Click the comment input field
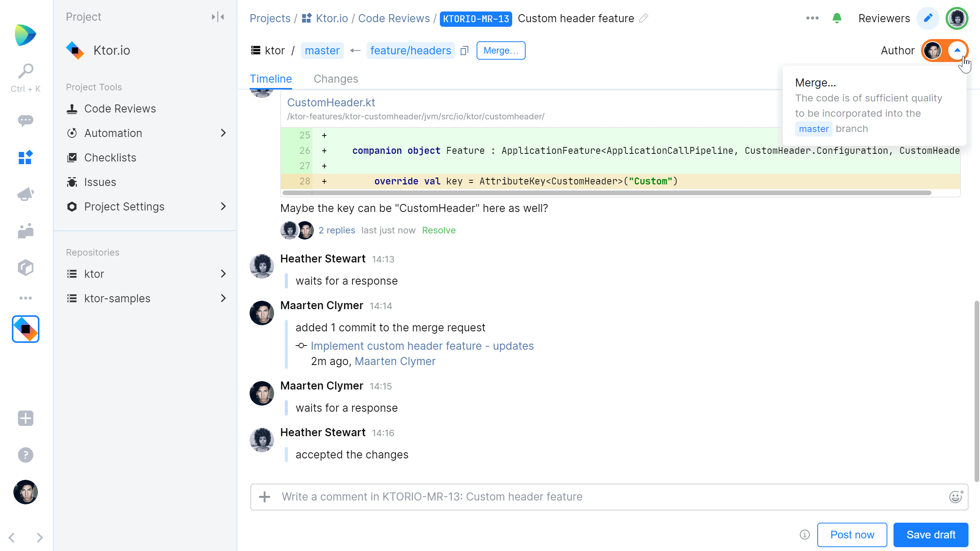The height and width of the screenshot is (551, 980). pos(608,497)
